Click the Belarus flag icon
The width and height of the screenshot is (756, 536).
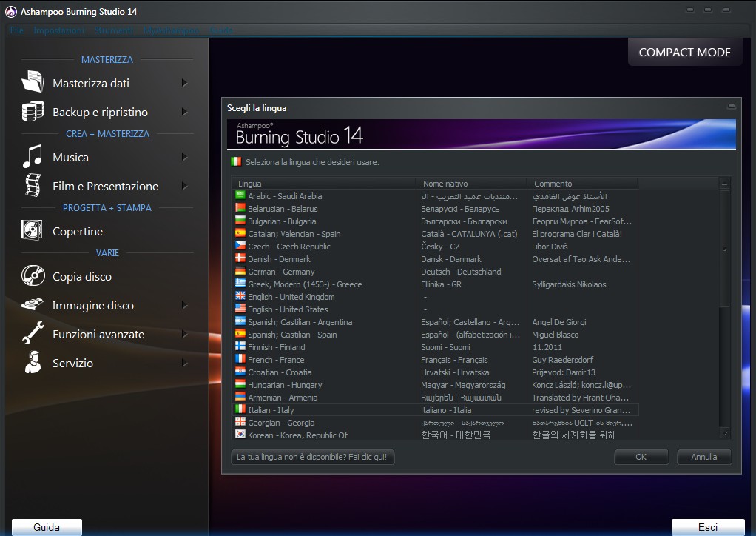point(240,208)
